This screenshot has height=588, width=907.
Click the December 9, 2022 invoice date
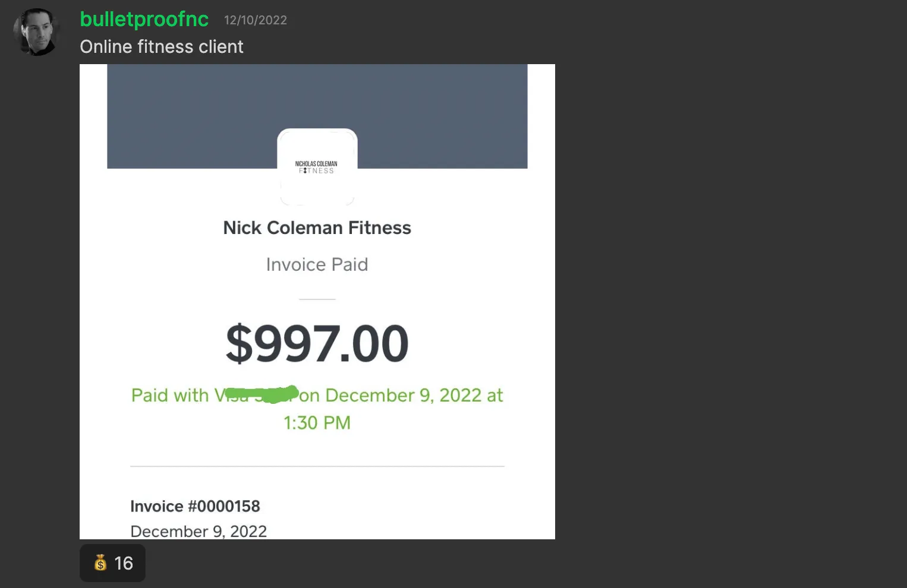199,531
